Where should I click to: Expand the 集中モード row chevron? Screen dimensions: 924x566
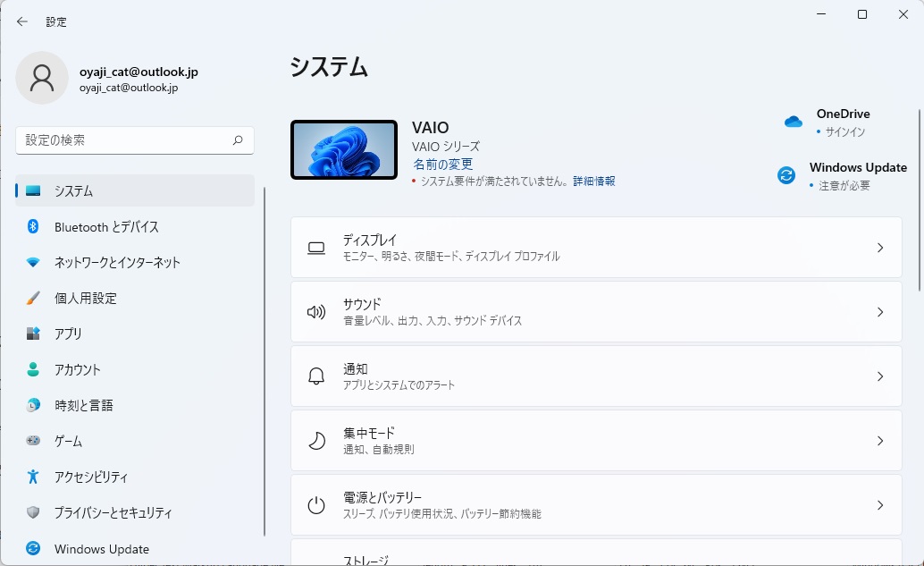(x=880, y=441)
